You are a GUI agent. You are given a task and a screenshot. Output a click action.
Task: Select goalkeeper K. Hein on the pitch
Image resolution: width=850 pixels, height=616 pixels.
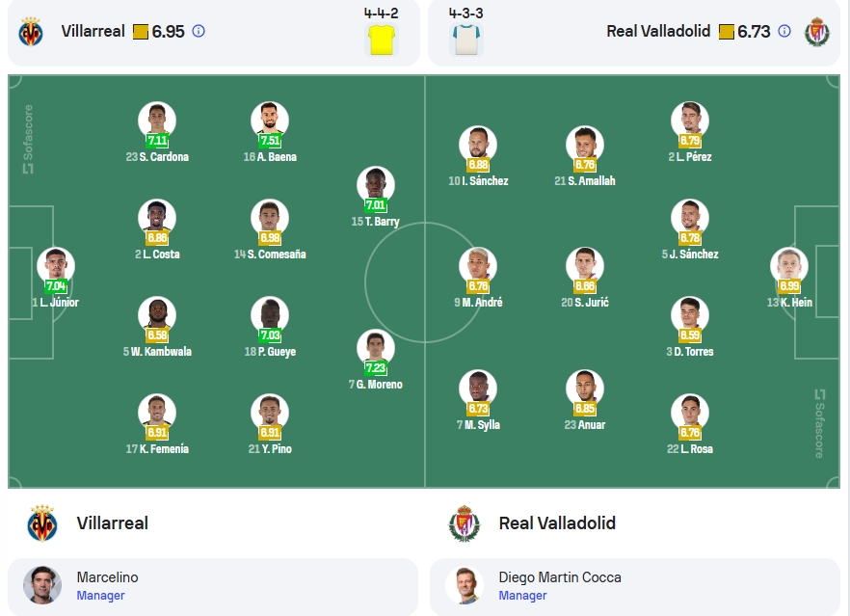pyautogui.click(x=788, y=266)
